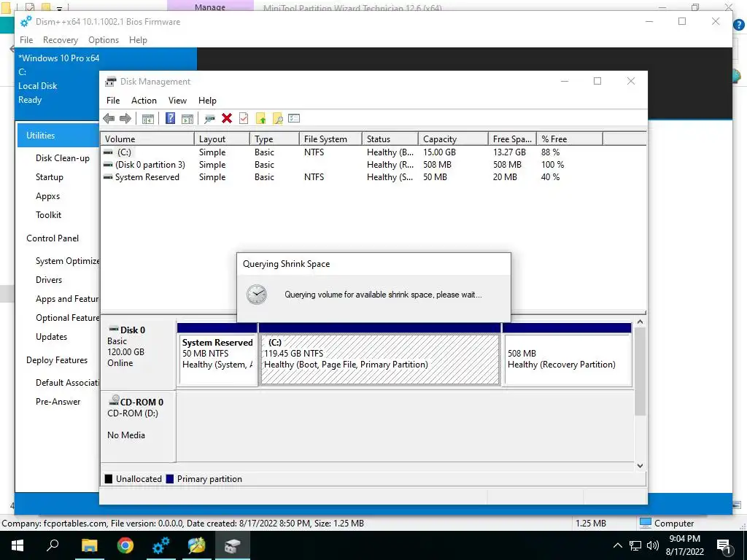Click the Connect/Rescan disk toolbar icon
This screenshot has height=560, width=747.
(209, 119)
